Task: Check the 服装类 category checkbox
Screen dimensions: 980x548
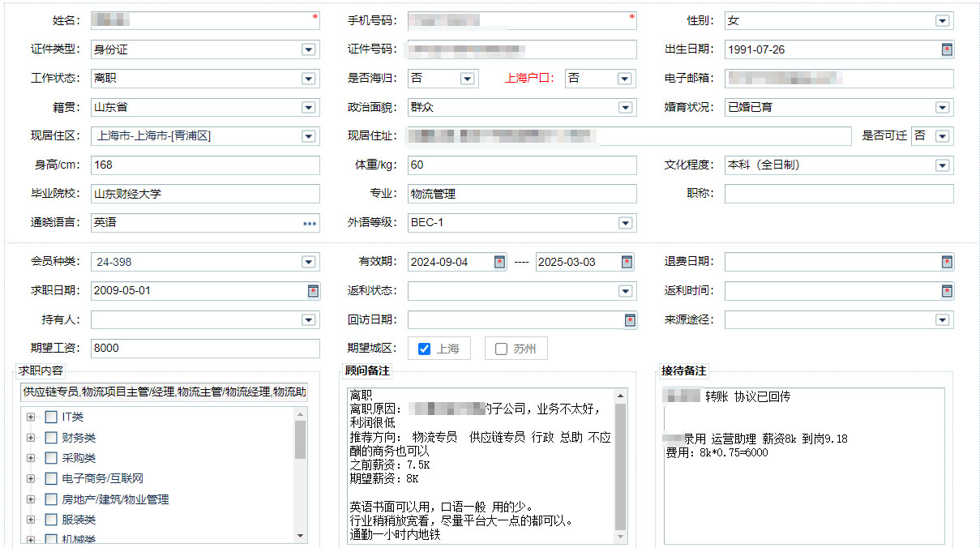Action: pos(51,520)
